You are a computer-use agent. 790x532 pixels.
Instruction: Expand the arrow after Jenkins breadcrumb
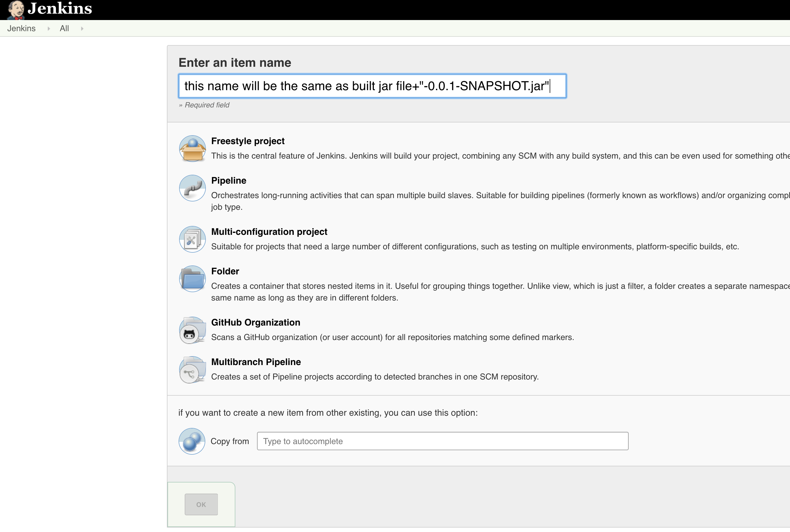tap(48, 28)
